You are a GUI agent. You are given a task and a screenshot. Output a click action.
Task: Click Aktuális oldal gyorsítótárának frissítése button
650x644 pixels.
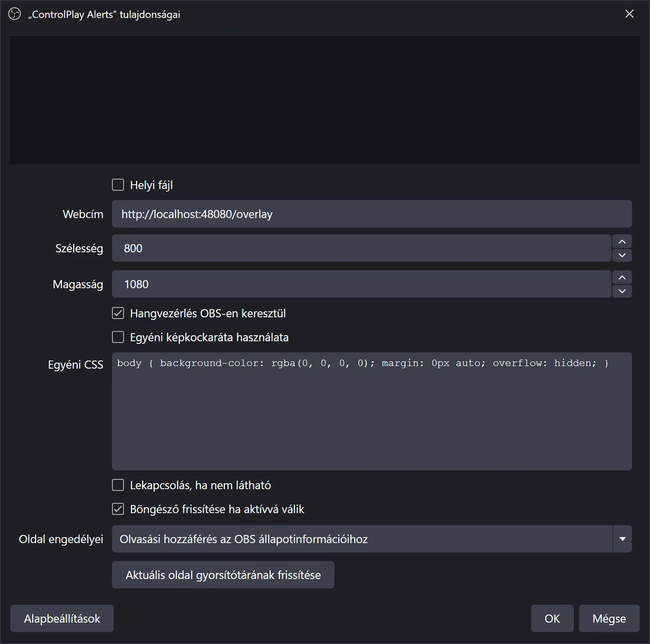[x=223, y=575]
